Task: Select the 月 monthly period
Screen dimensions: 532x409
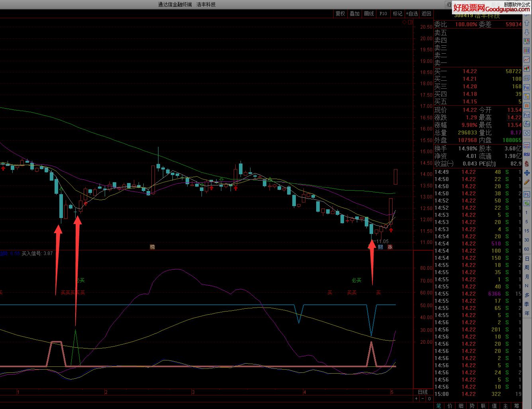Action: [x=527, y=277]
